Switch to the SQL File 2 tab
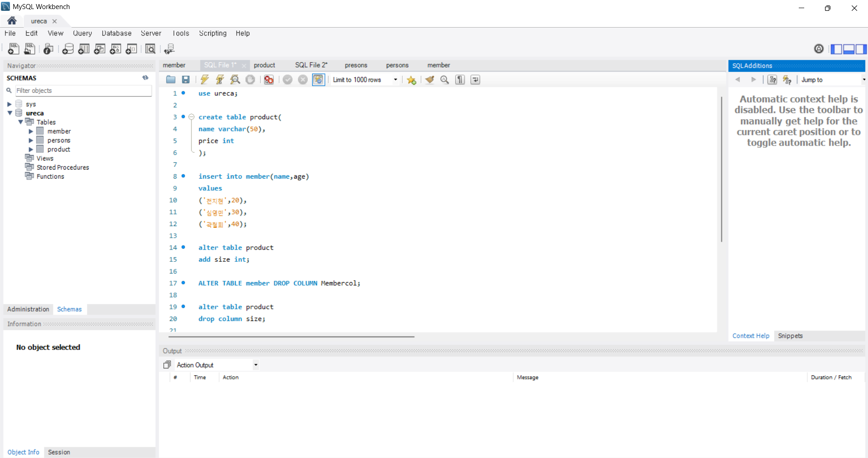 (x=311, y=65)
